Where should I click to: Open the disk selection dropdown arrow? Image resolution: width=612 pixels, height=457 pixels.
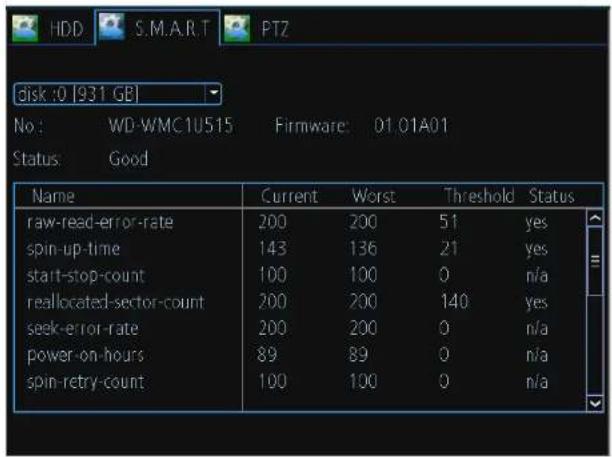click(x=213, y=94)
